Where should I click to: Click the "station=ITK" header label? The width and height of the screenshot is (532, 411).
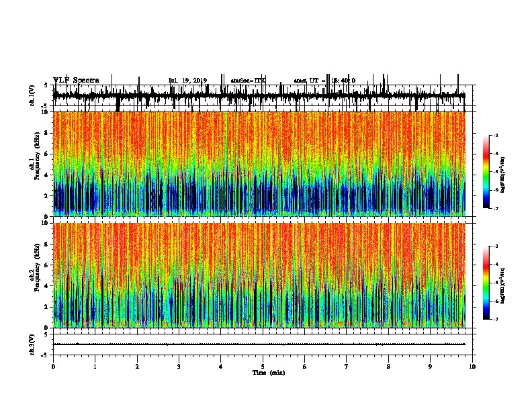click(x=249, y=81)
